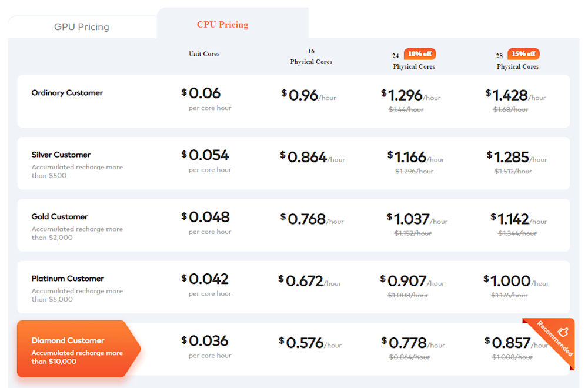Select the CPU Pricing tab
The width and height of the screenshot is (588, 388).
(222, 25)
